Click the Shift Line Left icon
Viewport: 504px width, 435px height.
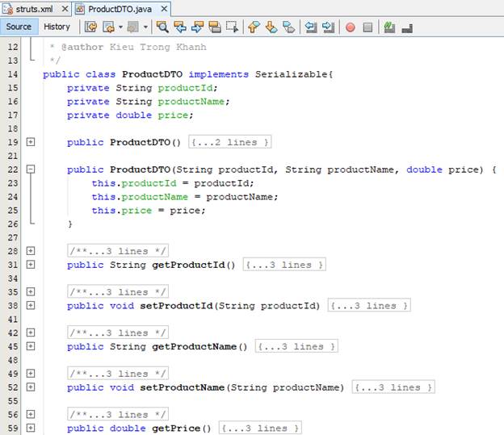[311, 27]
